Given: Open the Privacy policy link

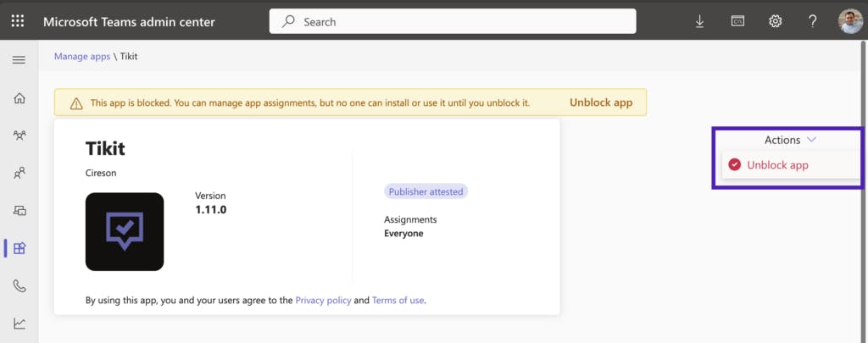Looking at the screenshot, I should 323,300.
